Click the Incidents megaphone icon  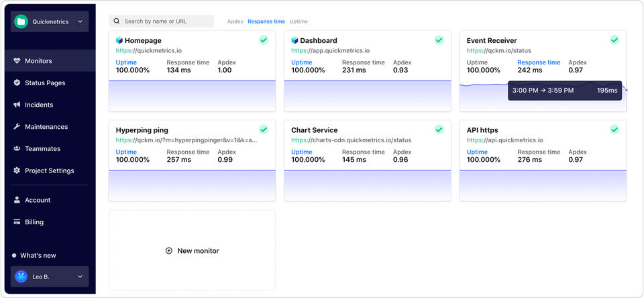(x=17, y=105)
